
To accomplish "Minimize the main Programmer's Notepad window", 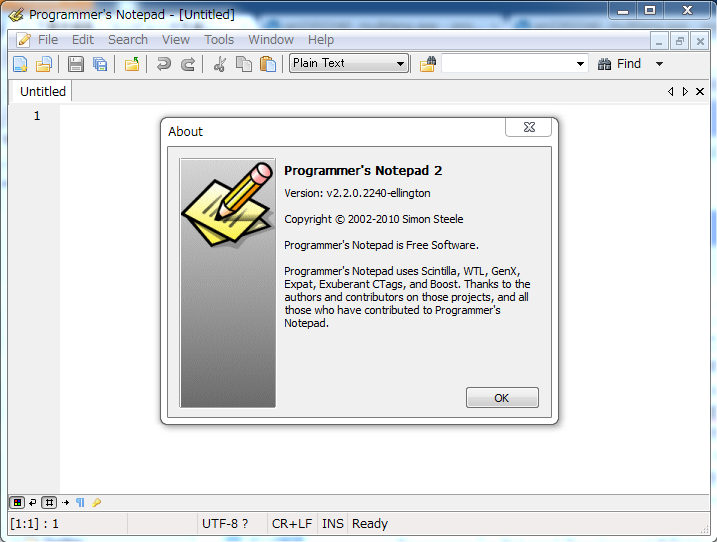I will [x=623, y=10].
